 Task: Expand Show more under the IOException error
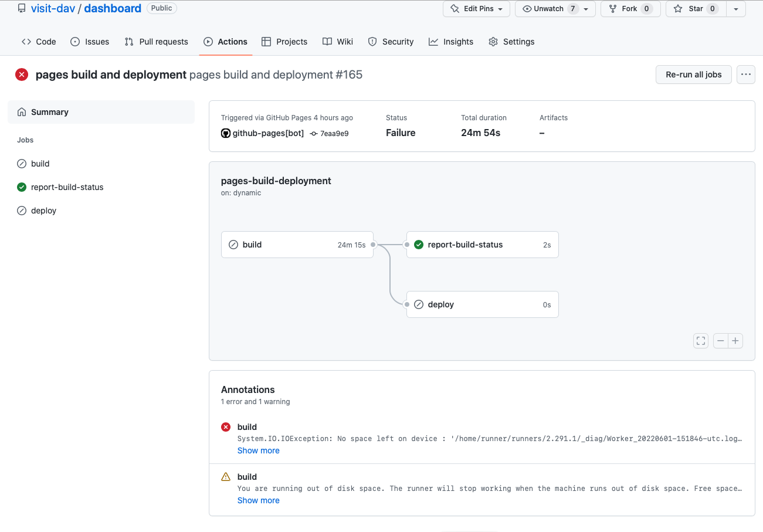tap(258, 450)
